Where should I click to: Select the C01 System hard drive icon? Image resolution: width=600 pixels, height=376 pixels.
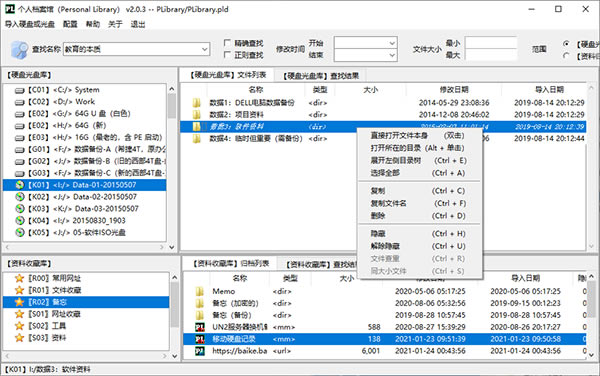(x=20, y=91)
